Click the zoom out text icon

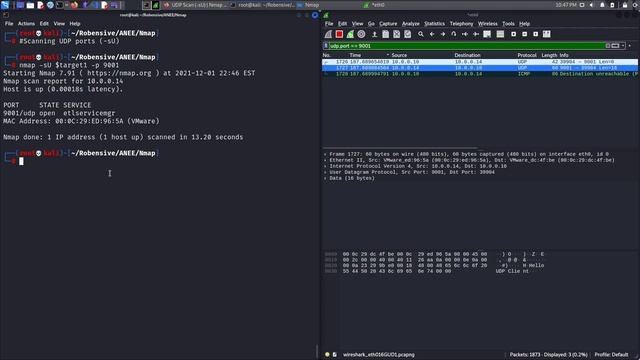[524, 34]
